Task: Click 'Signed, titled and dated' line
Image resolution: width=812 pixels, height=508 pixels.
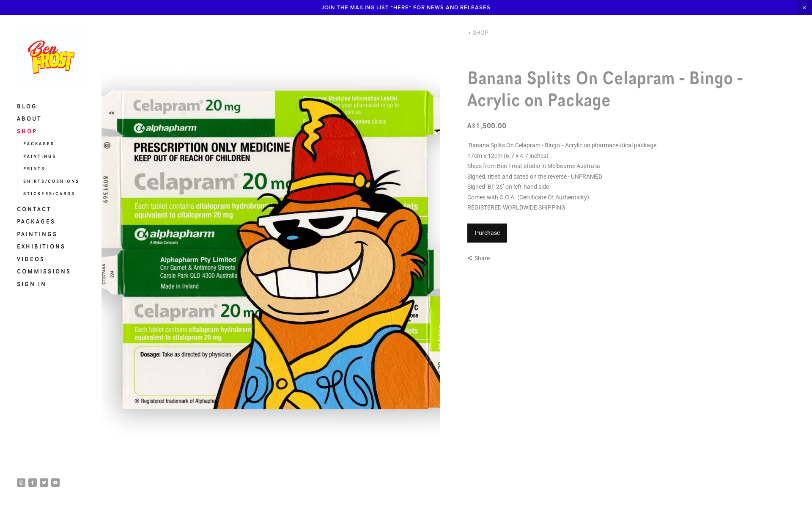Action: (535, 177)
